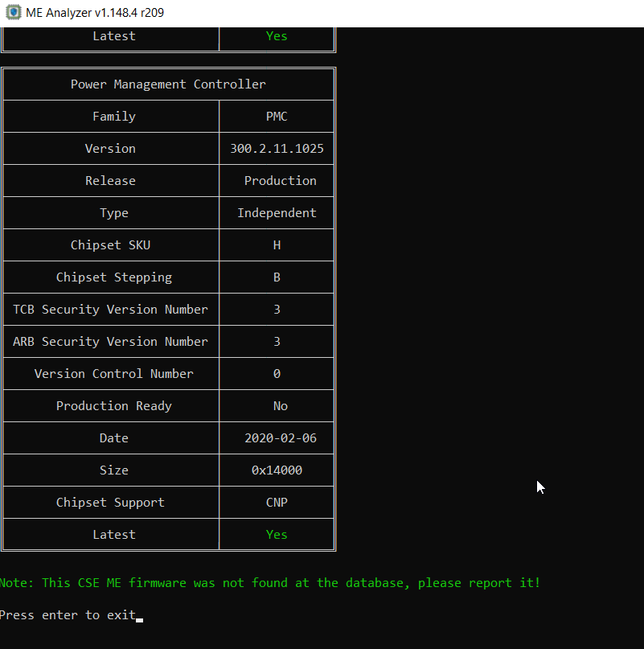Screen dimensions: 644x649
Task: Click the 'Size' row label
Action: pos(114,470)
